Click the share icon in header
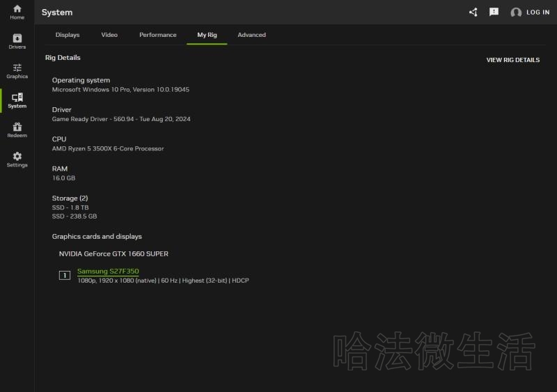This screenshot has height=392, width=557. coord(473,12)
